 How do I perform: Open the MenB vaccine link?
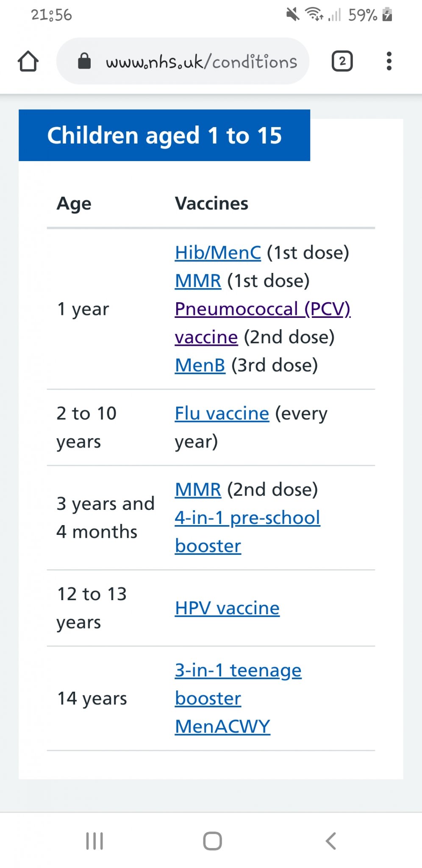200,365
